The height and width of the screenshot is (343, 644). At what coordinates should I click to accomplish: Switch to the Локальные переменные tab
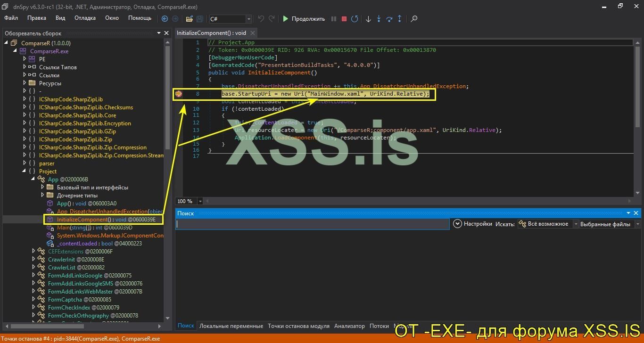pos(231,326)
